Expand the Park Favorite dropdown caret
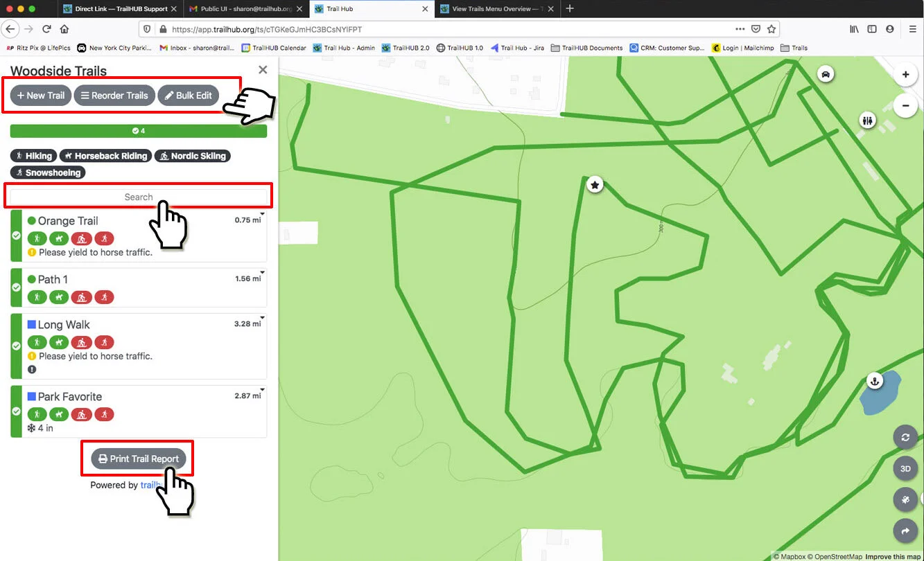Screen dimensions: 924x561 tap(263, 389)
